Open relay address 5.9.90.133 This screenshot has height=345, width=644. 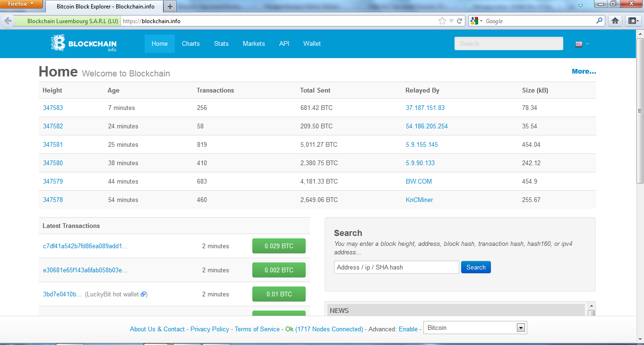420,163
